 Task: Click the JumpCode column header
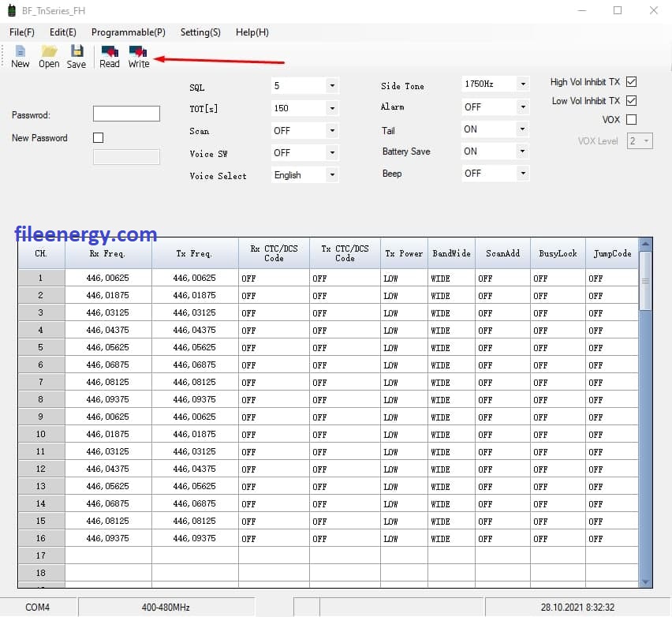pos(612,253)
